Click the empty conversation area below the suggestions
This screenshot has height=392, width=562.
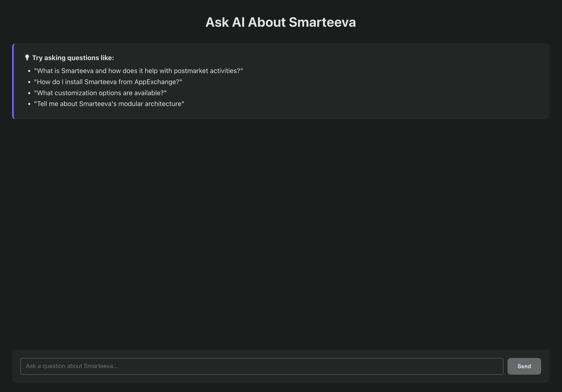pyautogui.click(x=281, y=233)
